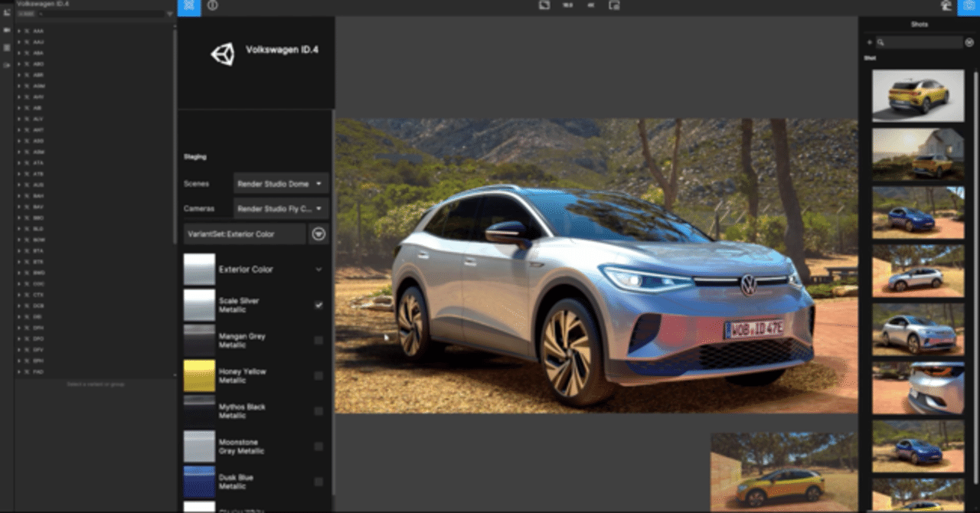Open the info icon in the top toolbar
980x513 pixels.
(x=212, y=6)
